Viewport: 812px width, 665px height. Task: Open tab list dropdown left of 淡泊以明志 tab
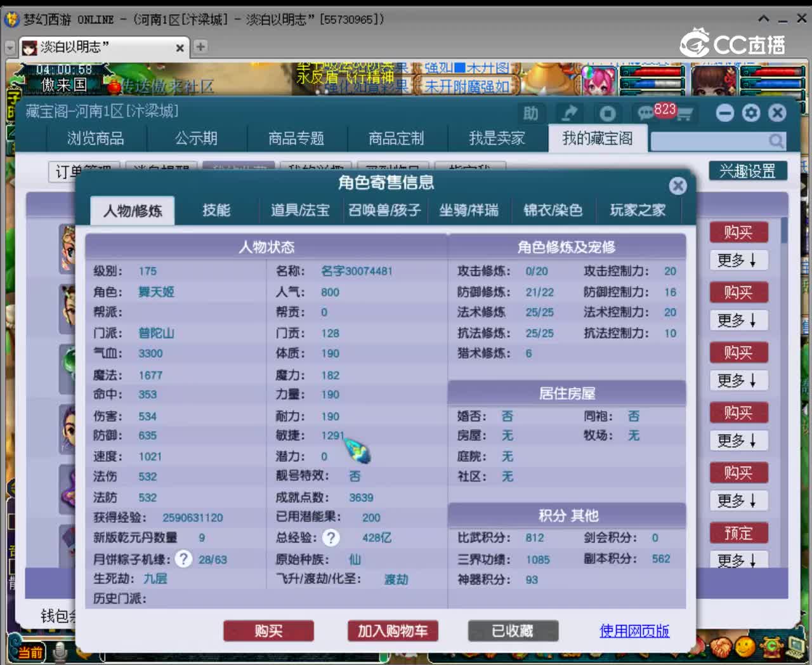(10, 48)
